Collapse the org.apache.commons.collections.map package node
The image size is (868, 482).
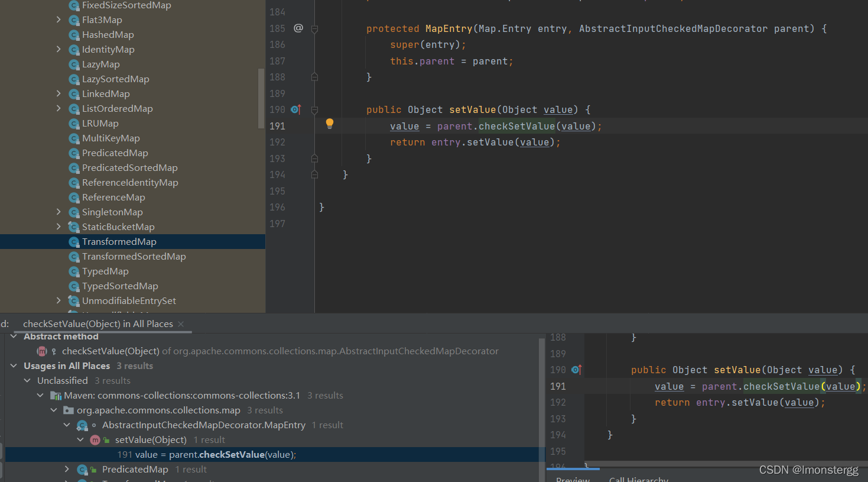pos(54,410)
